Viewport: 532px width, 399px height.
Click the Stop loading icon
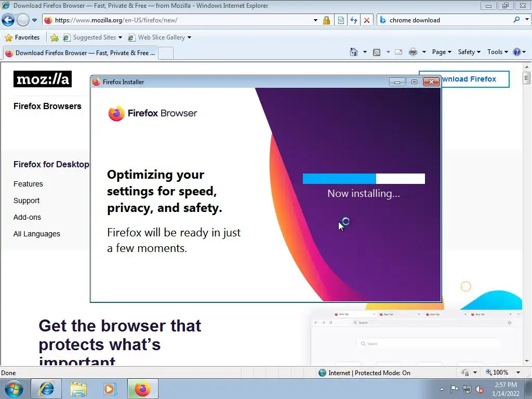[x=367, y=20]
